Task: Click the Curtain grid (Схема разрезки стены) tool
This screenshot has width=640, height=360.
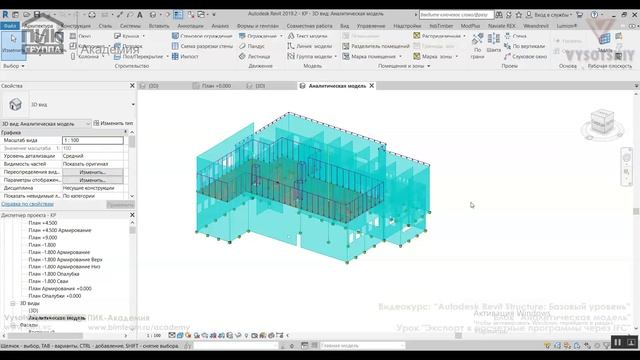Action: [202, 46]
